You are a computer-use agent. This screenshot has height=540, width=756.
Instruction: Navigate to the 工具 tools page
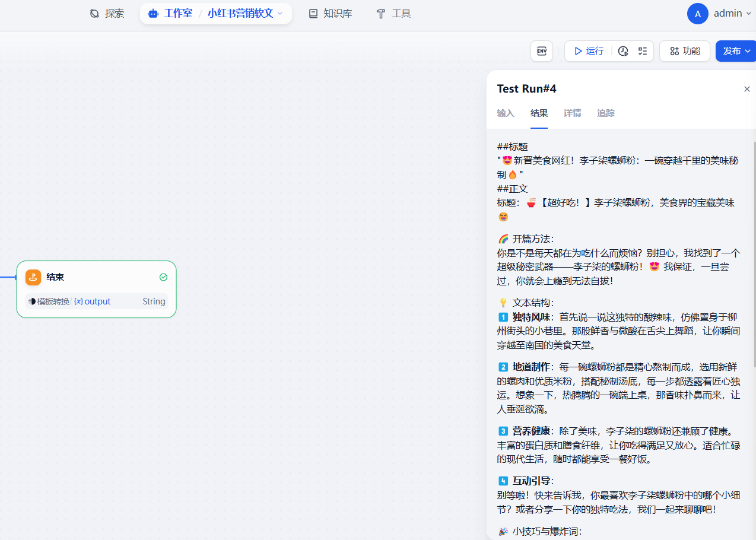pos(393,14)
